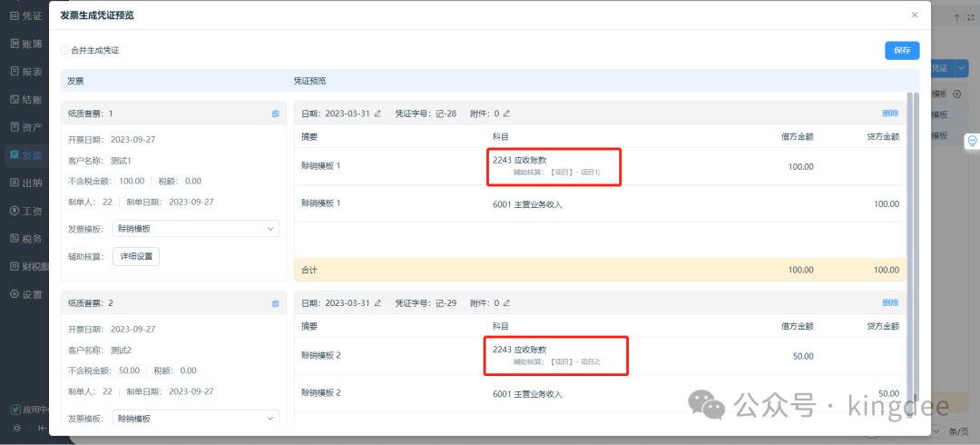980x445 pixels.
Task: Click the blue icon on invoice 1 header
Action: [275, 114]
